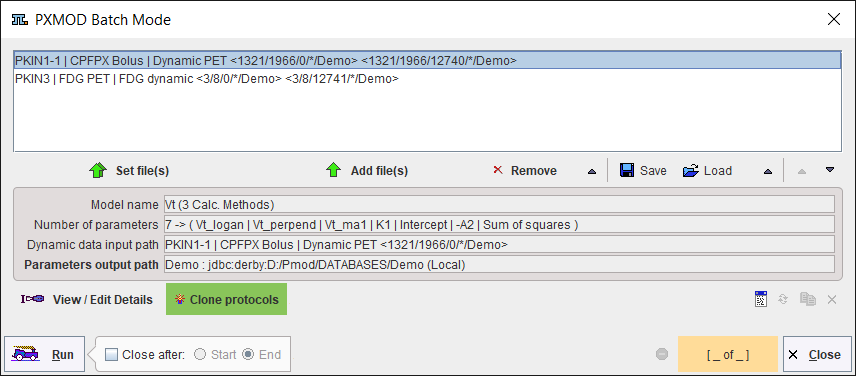
Task: Expand the arrow next to Remove
Action: click(592, 171)
